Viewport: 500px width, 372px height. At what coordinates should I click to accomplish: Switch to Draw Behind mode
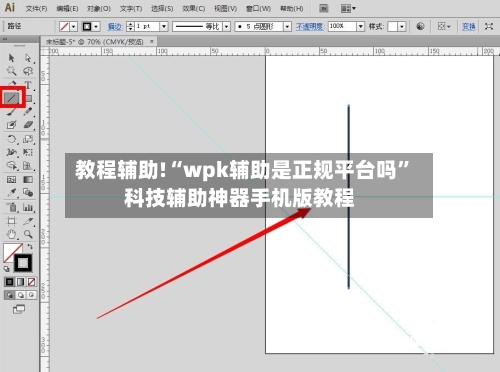[x=20, y=295]
